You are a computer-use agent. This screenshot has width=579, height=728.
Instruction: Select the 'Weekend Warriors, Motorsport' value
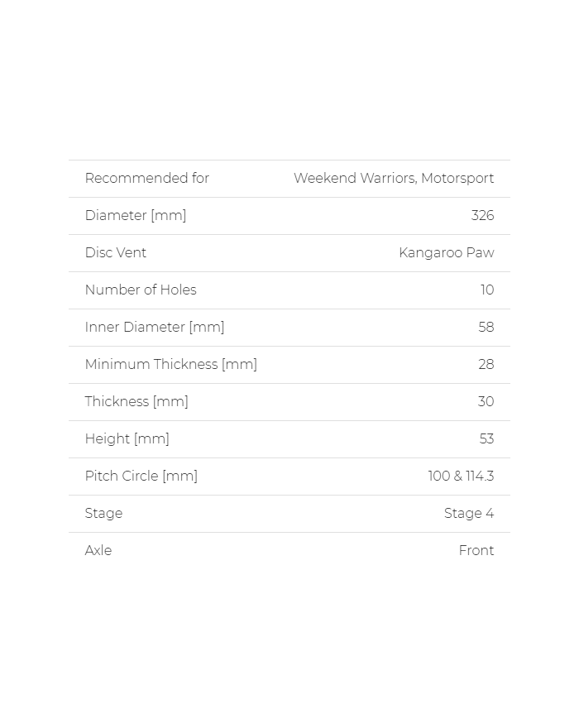pos(394,179)
